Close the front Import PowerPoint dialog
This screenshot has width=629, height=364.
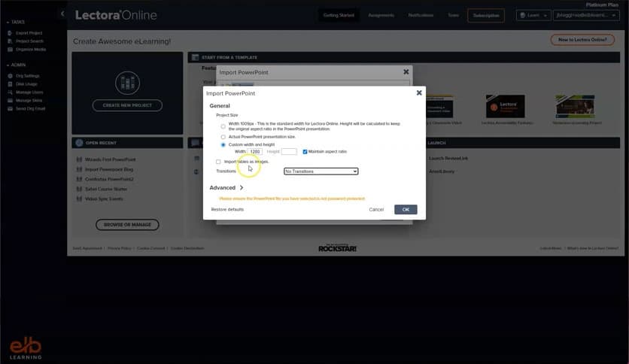[419, 93]
